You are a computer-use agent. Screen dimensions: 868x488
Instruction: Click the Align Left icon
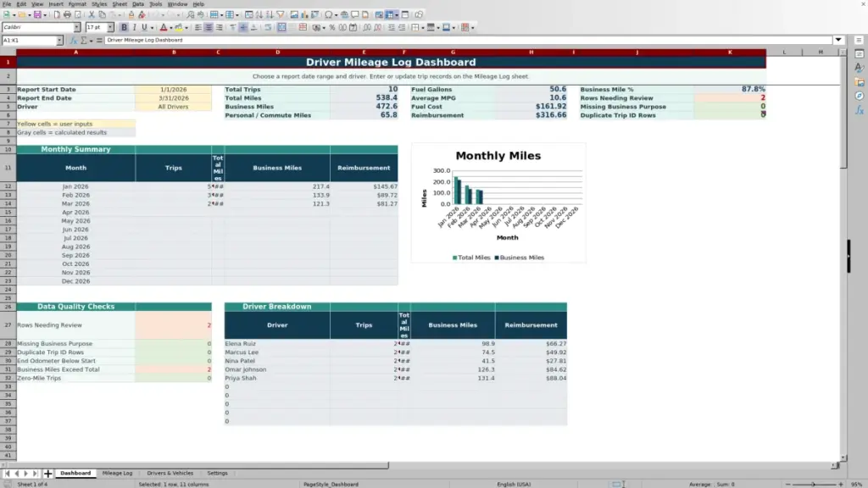198,27
